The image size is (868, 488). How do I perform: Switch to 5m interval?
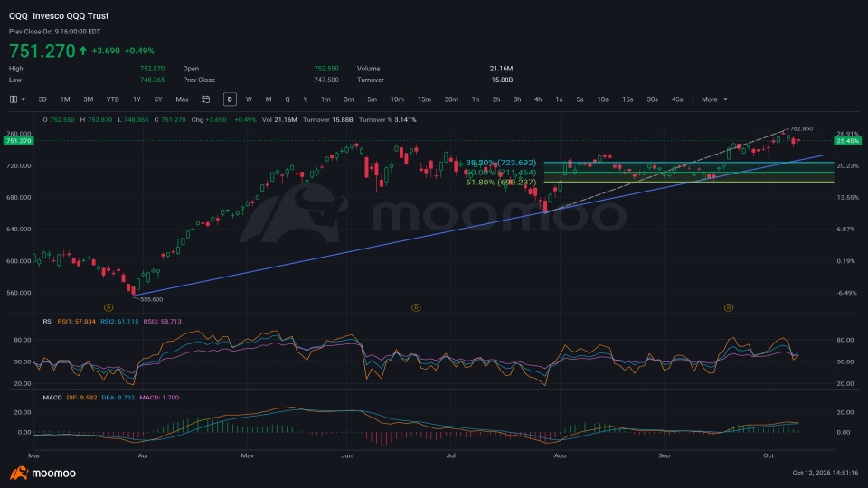(x=372, y=99)
